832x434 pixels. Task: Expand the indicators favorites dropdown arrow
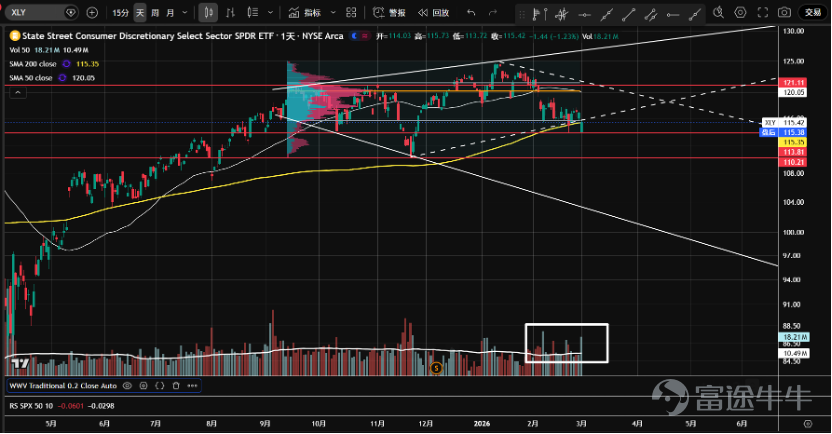pos(333,12)
